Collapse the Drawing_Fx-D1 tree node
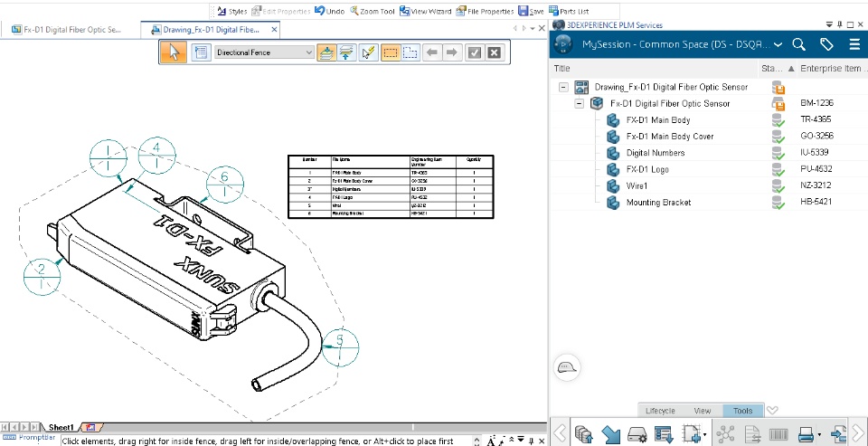Image resolution: width=868 pixels, height=446 pixels. click(x=563, y=87)
